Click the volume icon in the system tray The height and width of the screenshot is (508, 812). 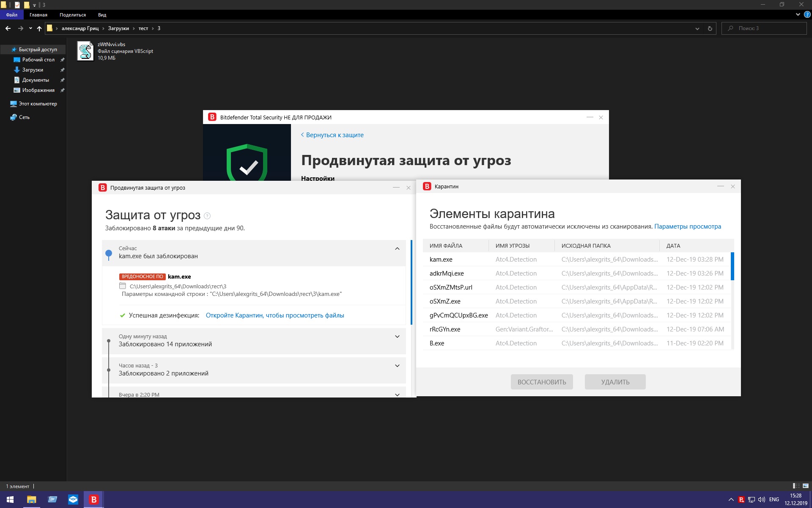coord(762,500)
